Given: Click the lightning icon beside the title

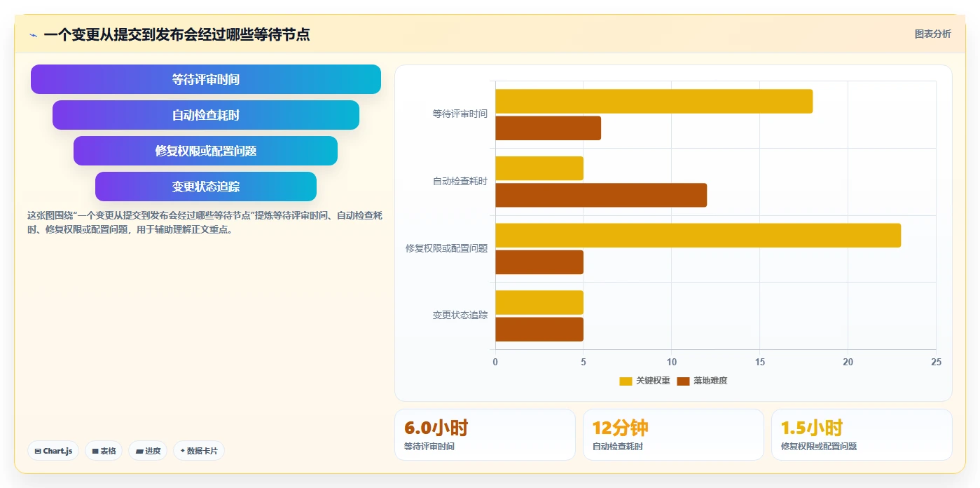Looking at the screenshot, I should [x=33, y=35].
